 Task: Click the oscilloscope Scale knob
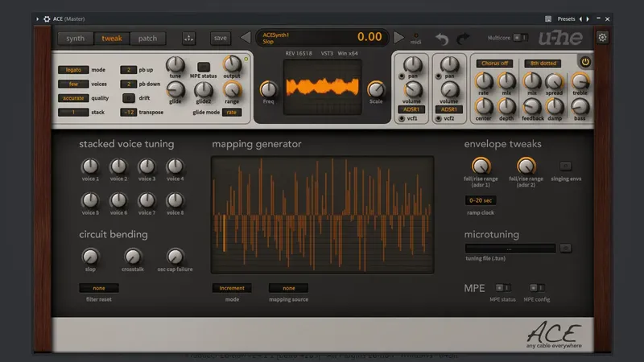(x=375, y=89)
